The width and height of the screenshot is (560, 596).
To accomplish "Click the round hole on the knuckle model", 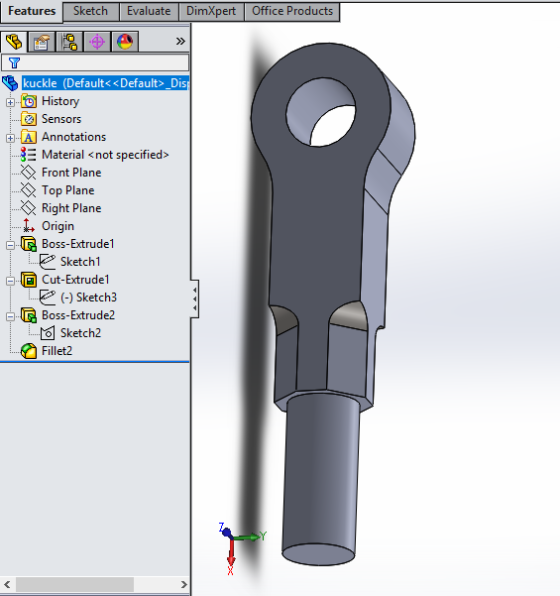I will [321, 112].
